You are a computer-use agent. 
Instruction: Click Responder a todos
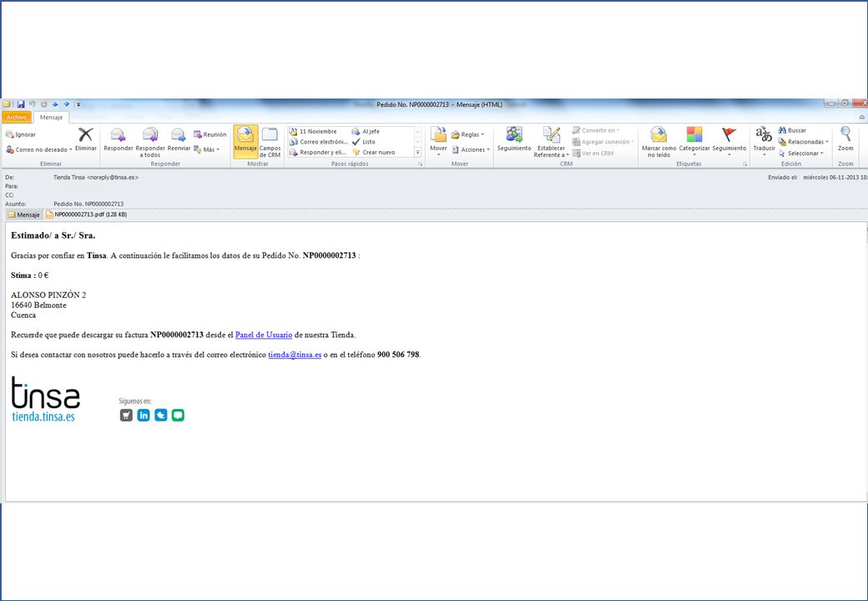point(150,142)
